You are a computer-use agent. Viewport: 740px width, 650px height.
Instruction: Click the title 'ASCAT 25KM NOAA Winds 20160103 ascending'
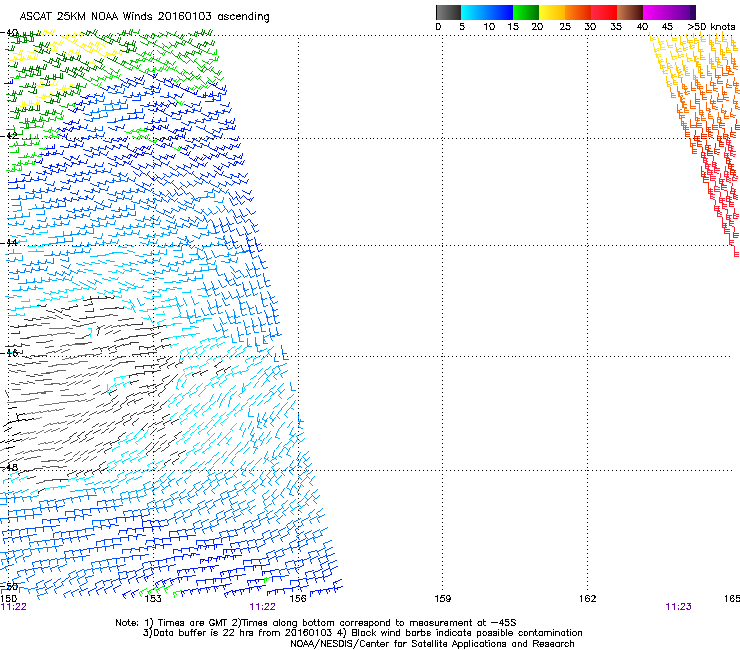[x=144, y=17]
